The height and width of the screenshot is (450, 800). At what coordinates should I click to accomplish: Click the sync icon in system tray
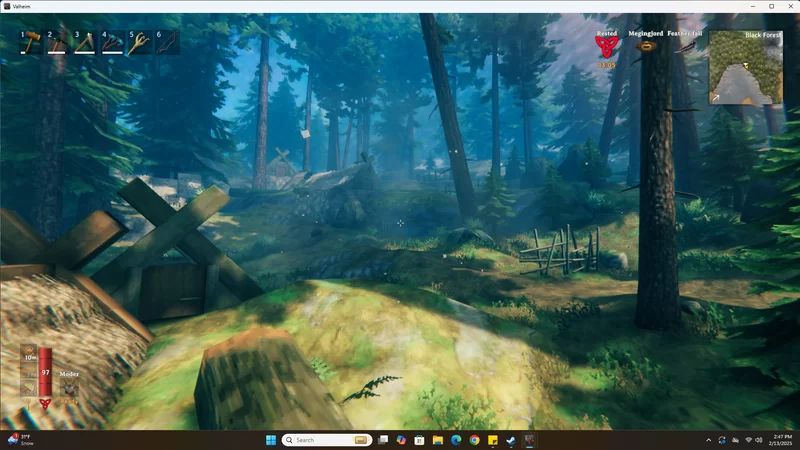click(x=721, y=440)
